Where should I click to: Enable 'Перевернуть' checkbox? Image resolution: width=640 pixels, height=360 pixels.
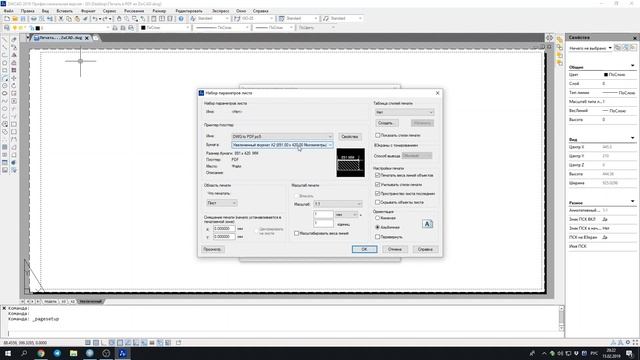point(378,237)
